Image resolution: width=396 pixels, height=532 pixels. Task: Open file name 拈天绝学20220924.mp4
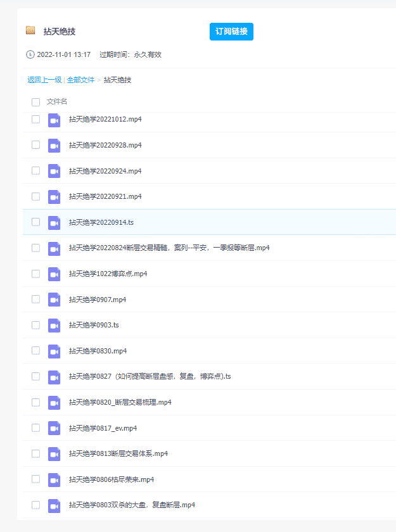(105, 171)
